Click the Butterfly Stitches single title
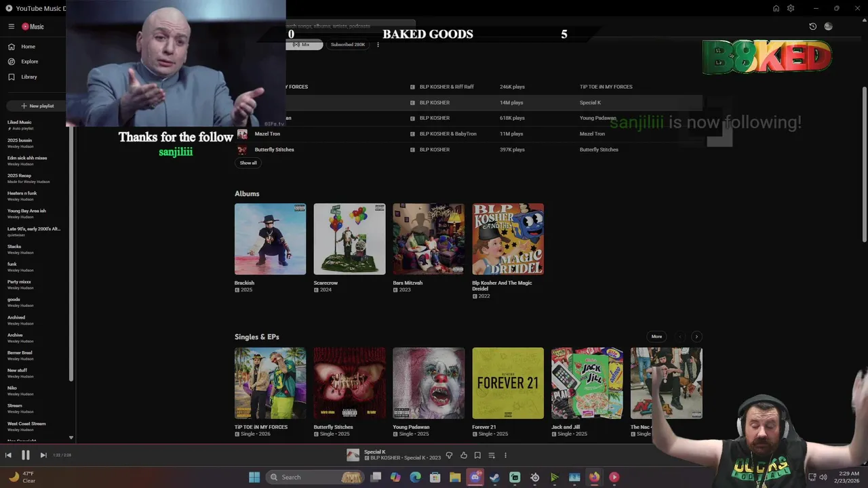This screenshot has width=868, height=488. tap(333, 427)
